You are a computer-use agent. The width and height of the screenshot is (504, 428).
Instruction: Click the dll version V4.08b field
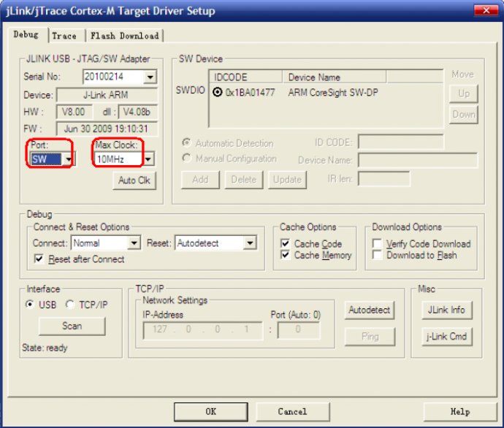(x=137, y=112)
